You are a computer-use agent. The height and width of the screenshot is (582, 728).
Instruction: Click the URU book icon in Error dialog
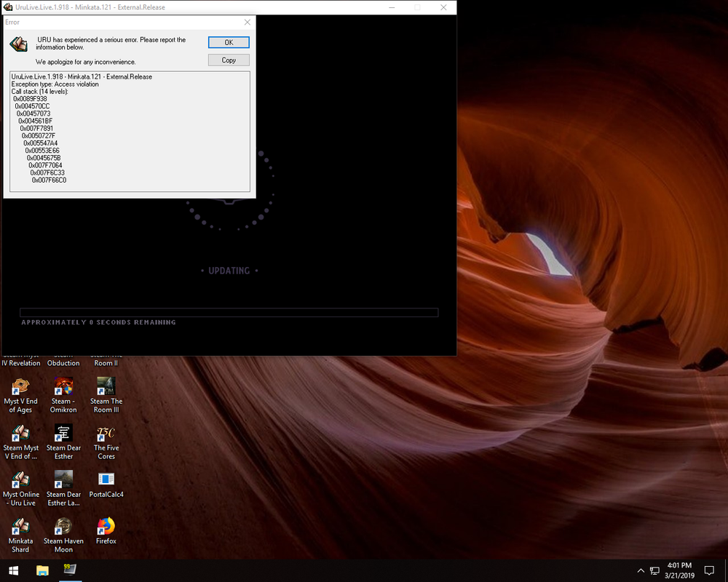point(19,44)
